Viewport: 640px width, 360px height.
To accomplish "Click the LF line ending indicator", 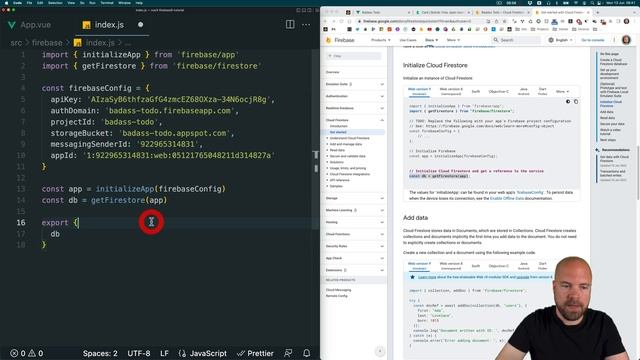I will [x=164, y=353].
